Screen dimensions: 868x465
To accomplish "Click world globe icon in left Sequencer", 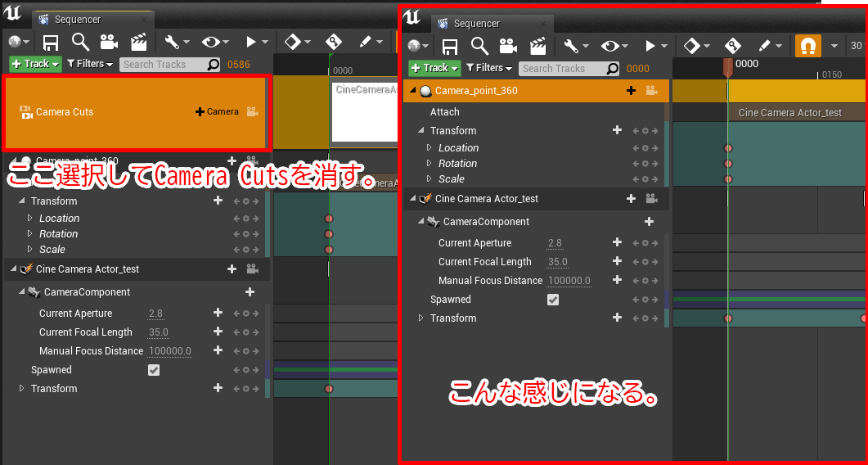I will [18, 42].
